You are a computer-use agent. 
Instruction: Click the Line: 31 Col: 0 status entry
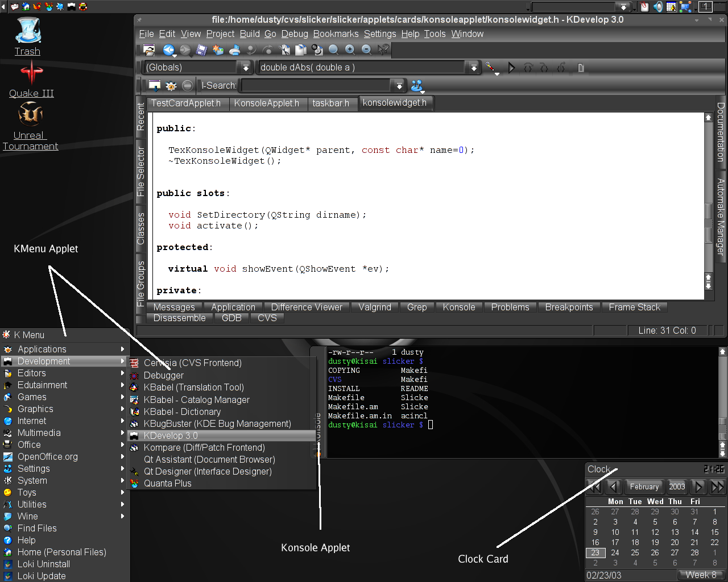click(667, 330)
